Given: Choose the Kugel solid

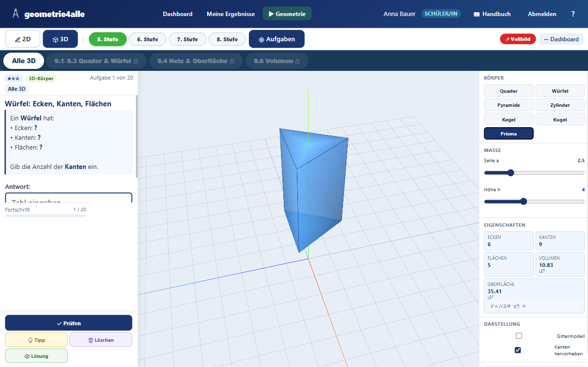Looking at the screenshot, I should [560, 119].
